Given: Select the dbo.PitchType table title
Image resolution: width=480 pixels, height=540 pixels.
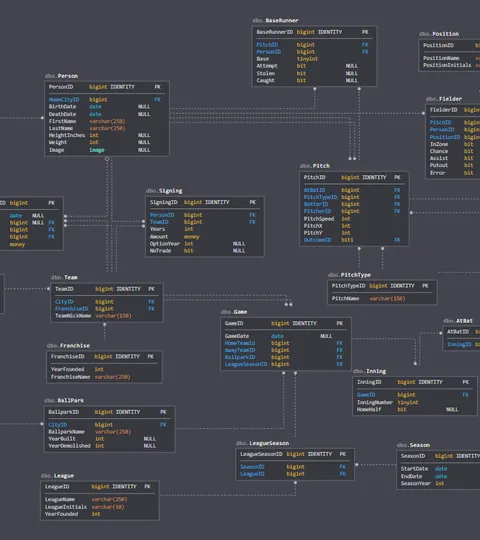Looking at the screenshot, I should [x=349, y=274].
